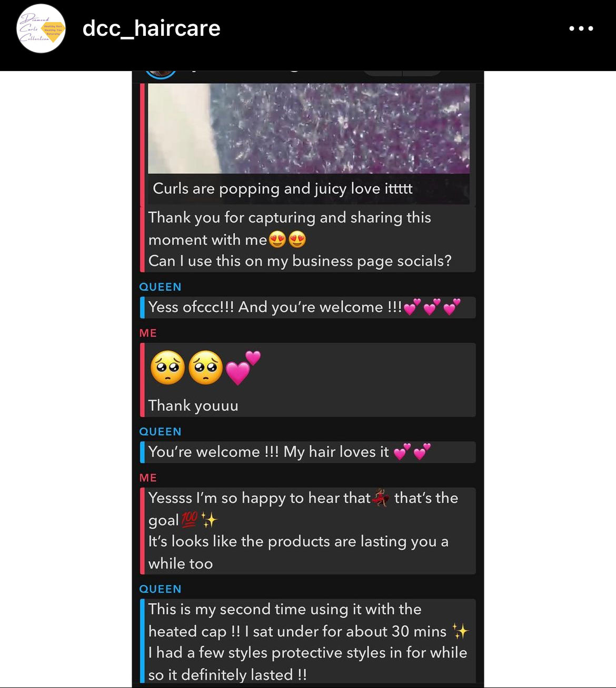This screenshot has width=616, height=688.
Task: Select the 'Thank youuu' message text
Action: pos(193,405)
